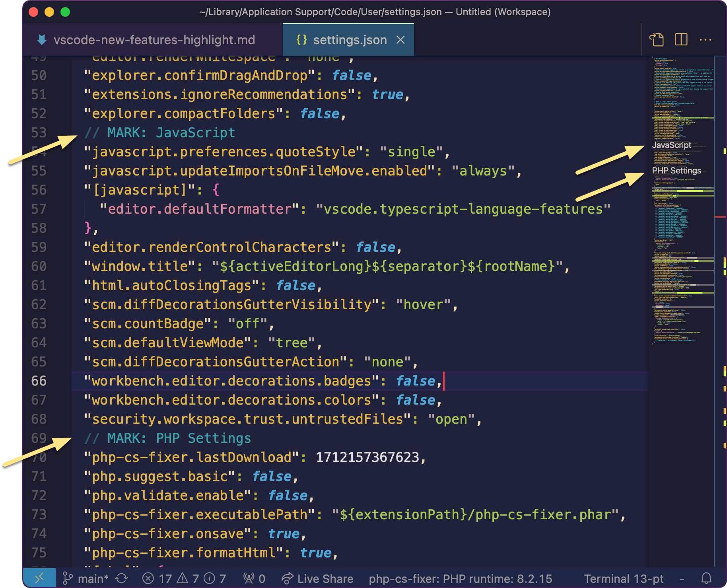The image size is (727, 588).
Task: Open the forwarded ports indicator showing 0
Action: [254, 578]
